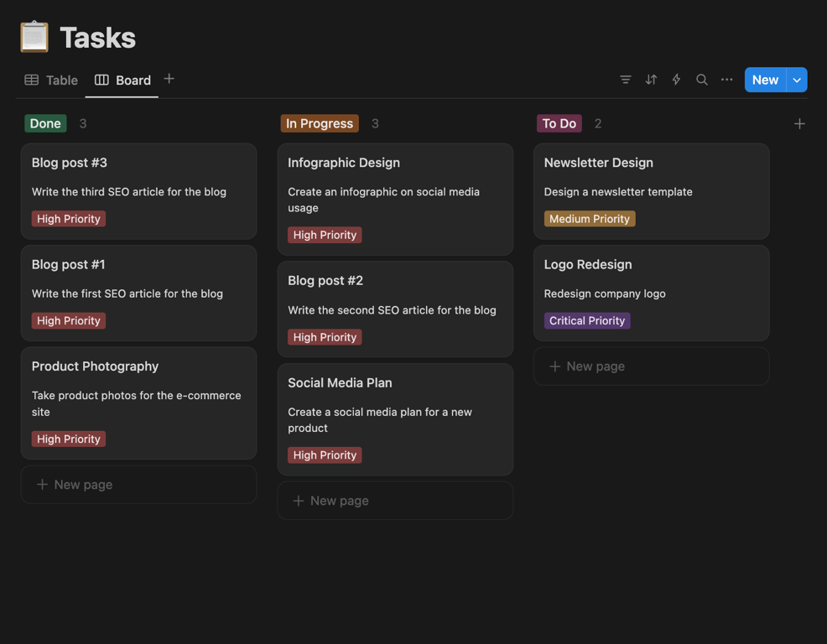Click the sort arrows icon

click(x=651, y=80)
